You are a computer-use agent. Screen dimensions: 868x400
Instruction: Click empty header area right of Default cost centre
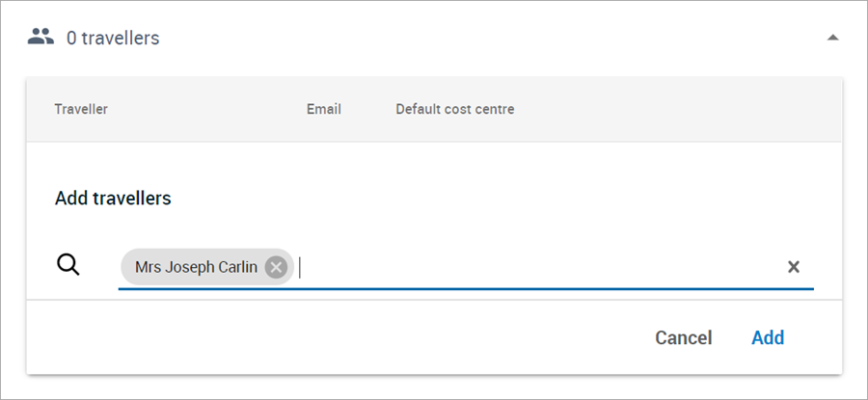click(675, 109)
